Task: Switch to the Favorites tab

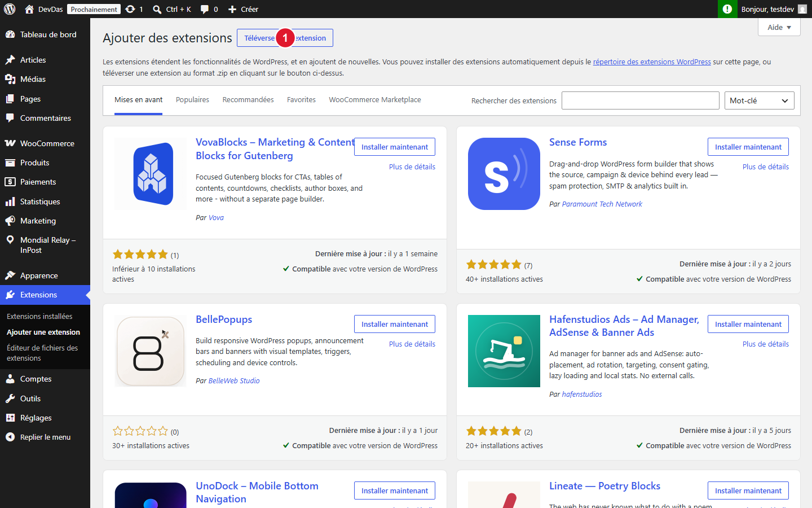Action: click(301, 100)
